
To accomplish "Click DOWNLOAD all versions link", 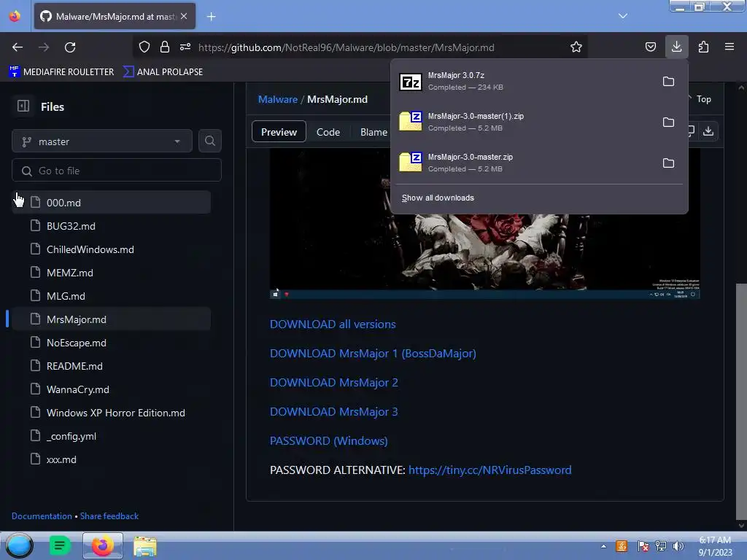I will tap(333, 324).
